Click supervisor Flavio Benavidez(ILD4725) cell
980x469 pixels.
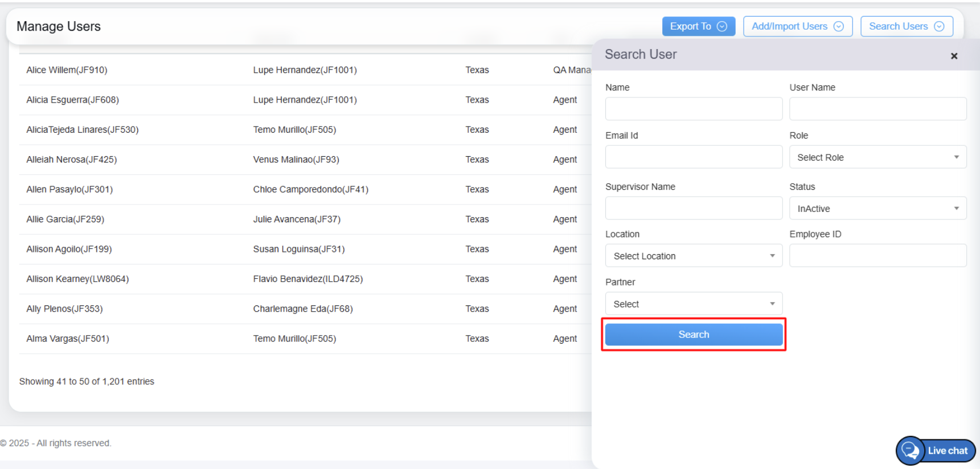(x=307, y=279)
